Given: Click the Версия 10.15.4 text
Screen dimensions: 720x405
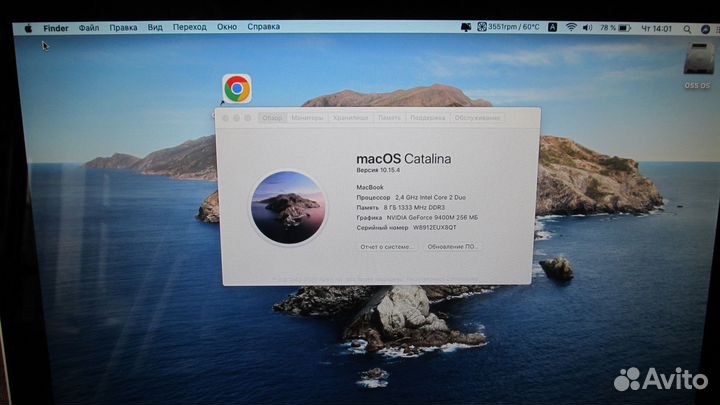Looking at the screenshot, I should (x=378, y=170).
